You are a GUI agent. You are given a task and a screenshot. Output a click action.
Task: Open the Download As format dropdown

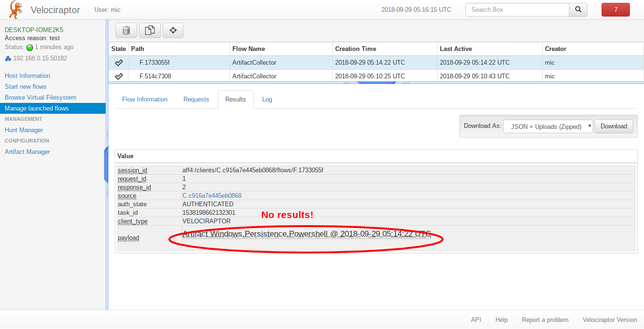tap(548, 127)
